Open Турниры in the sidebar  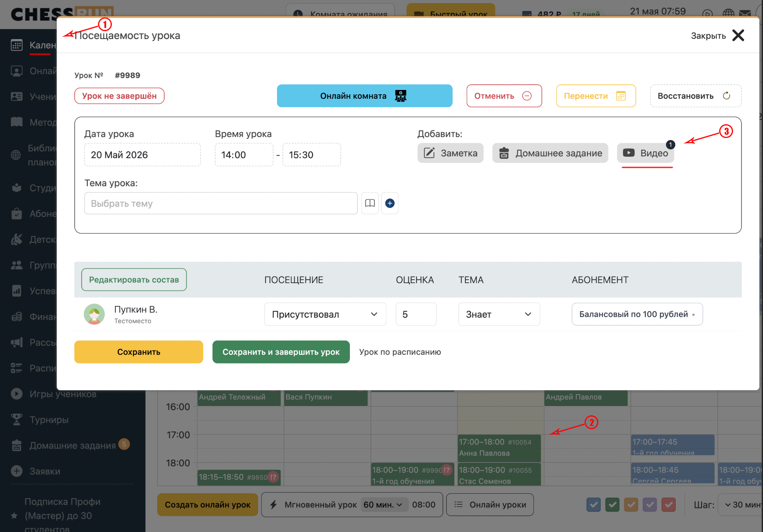pyautogui.click(x=49, y=420)
